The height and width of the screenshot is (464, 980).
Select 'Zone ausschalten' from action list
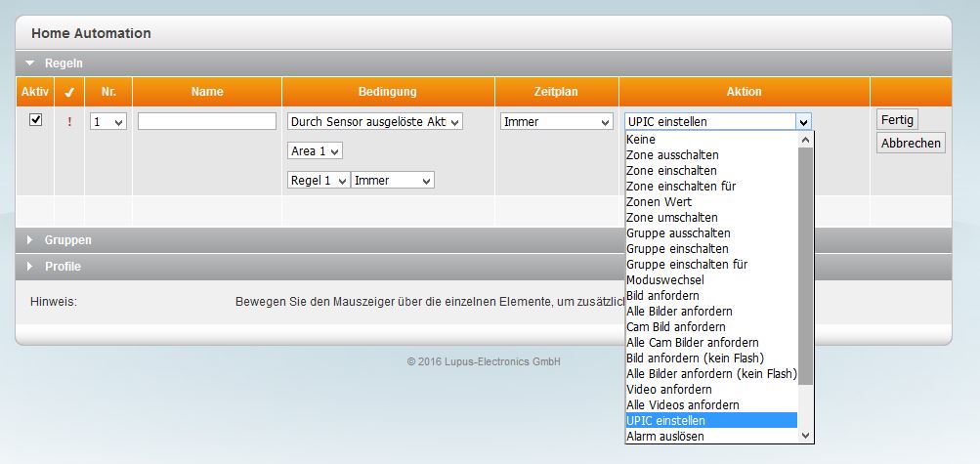(x=672, y=155)
